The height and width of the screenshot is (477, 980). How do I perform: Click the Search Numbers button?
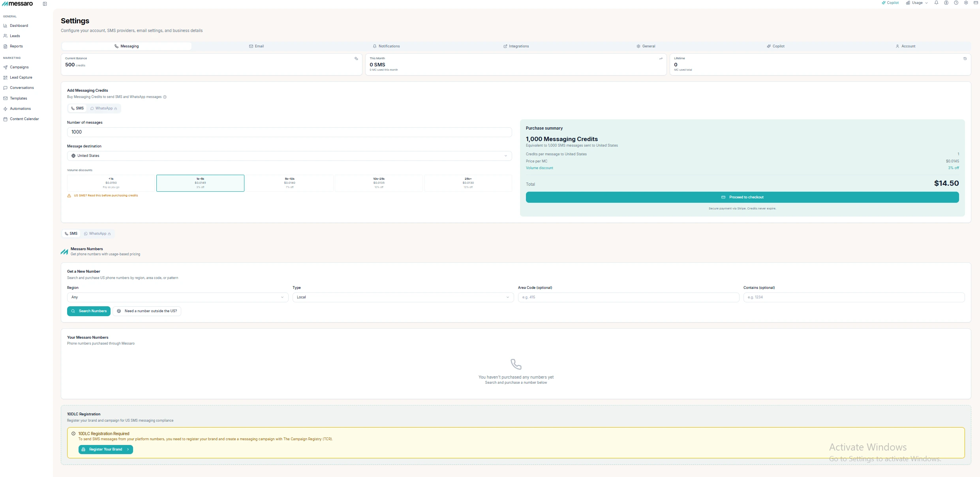coord(89,311)
